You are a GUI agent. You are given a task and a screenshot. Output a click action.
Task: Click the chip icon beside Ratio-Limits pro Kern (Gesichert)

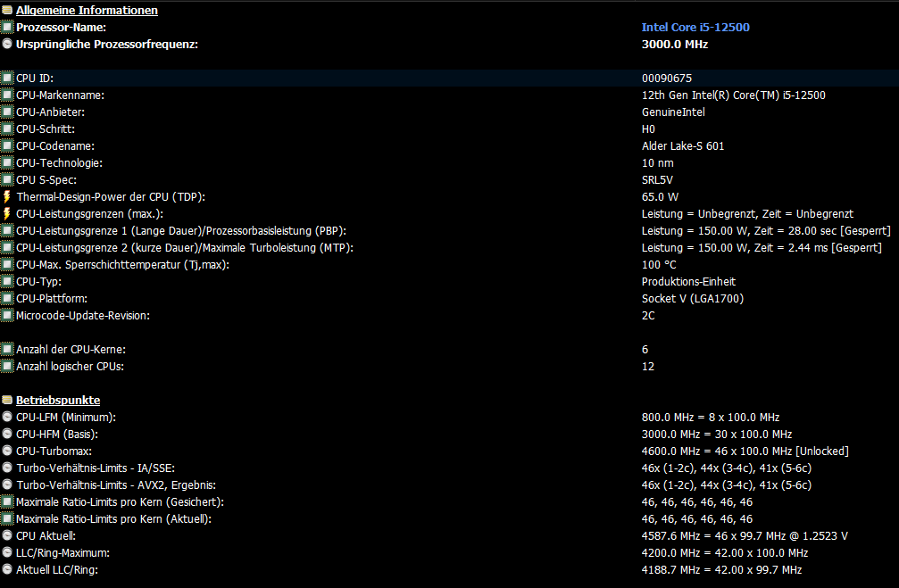pyautogui.click(x=7, y=502)
